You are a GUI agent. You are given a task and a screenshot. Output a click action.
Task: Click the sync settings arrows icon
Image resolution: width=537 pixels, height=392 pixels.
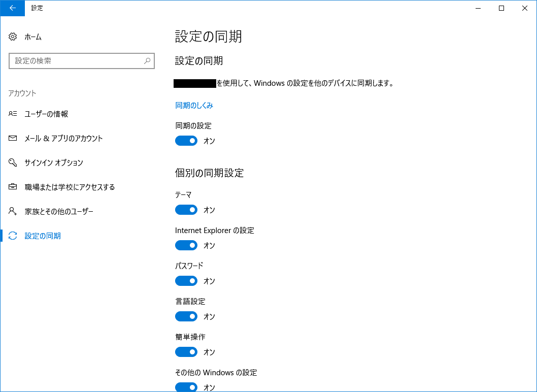click(x=13, y=236)
